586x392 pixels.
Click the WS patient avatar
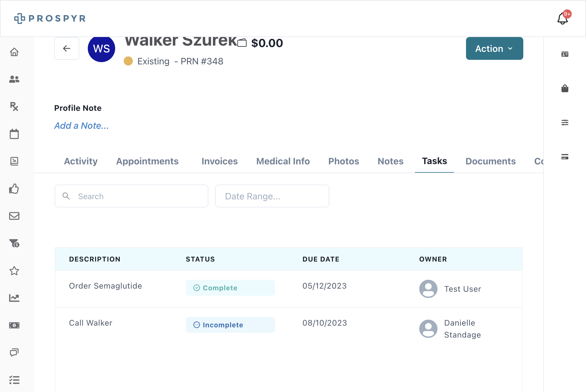point(101,48)
